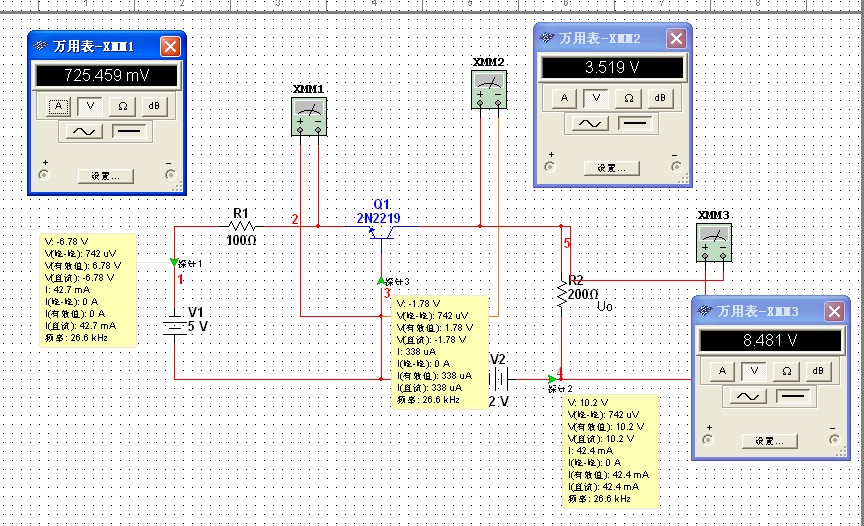Click the 探针2 measurement probe marker

552,379
